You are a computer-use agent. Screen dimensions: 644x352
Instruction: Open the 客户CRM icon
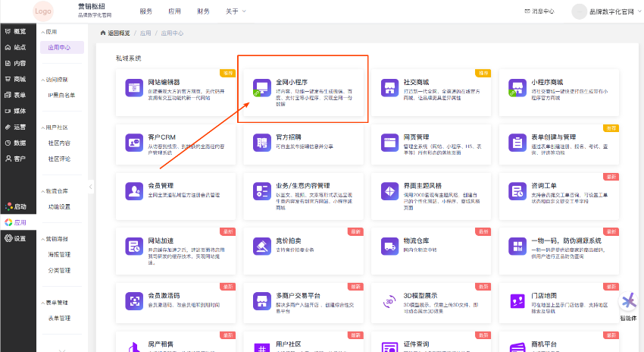pos(134,142)
